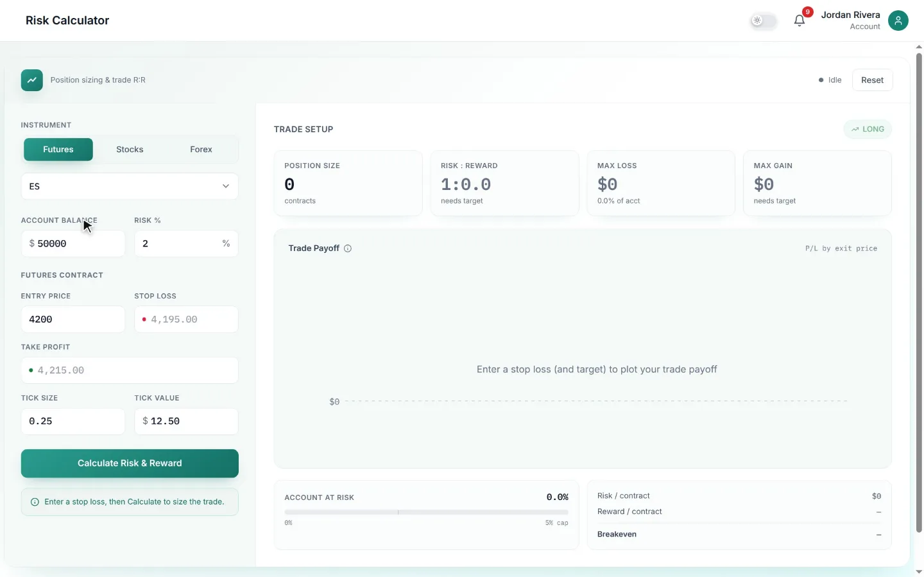
Task: Click the "TRADE SETUP" heading
Action: 304,130
